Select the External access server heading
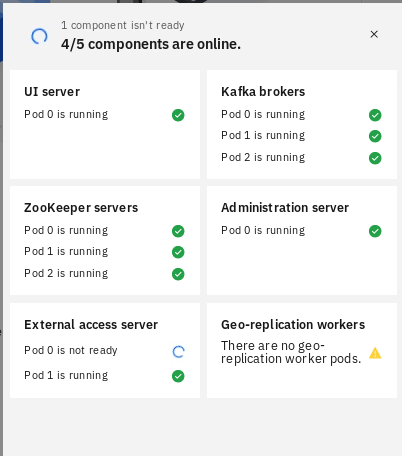 91,325
